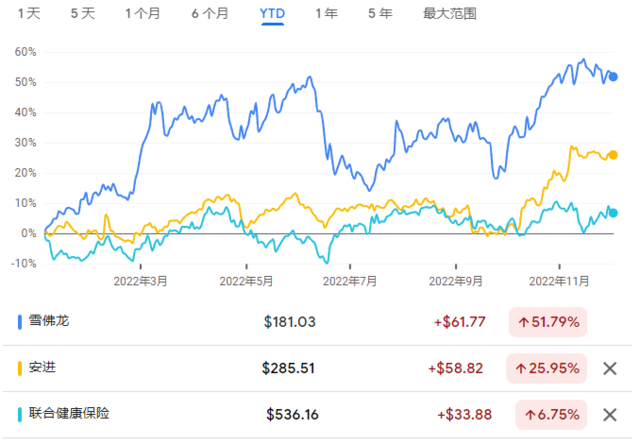Image resolution: width=640 pixels, height=445 pixels.
Task: Open the 联合健康保险 stock link
Action: pos(69,413)
